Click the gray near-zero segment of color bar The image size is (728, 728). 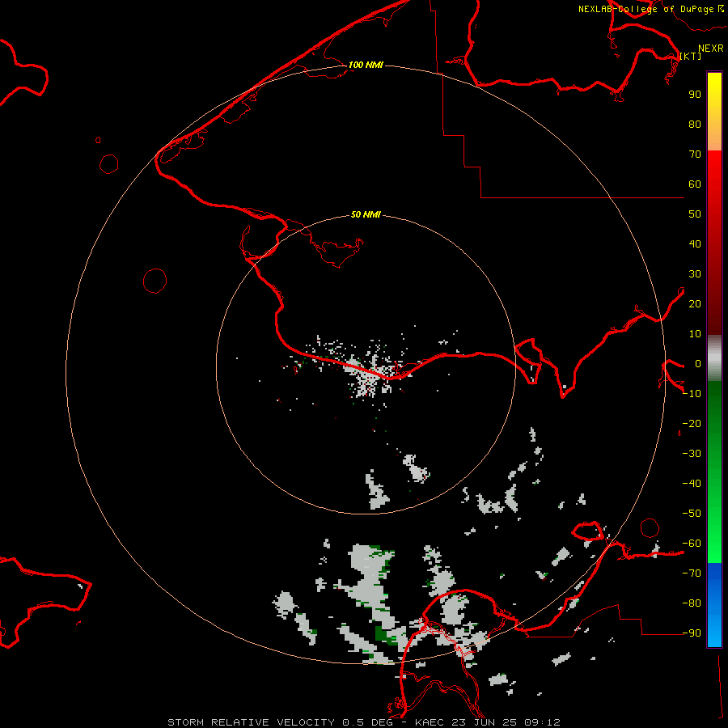(x=714, y=358)
